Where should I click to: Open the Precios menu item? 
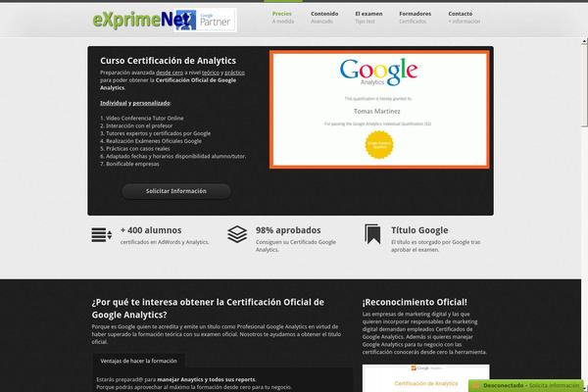pos(283,18)
